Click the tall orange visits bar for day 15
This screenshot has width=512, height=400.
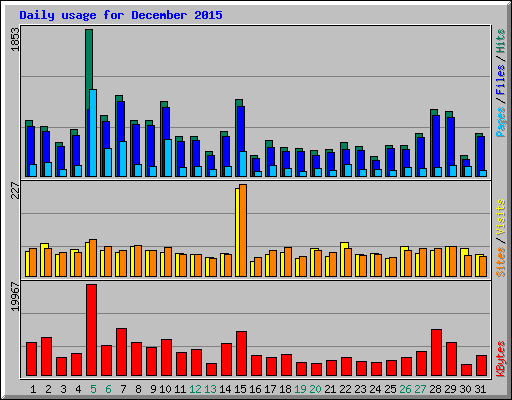click(243, 230)
